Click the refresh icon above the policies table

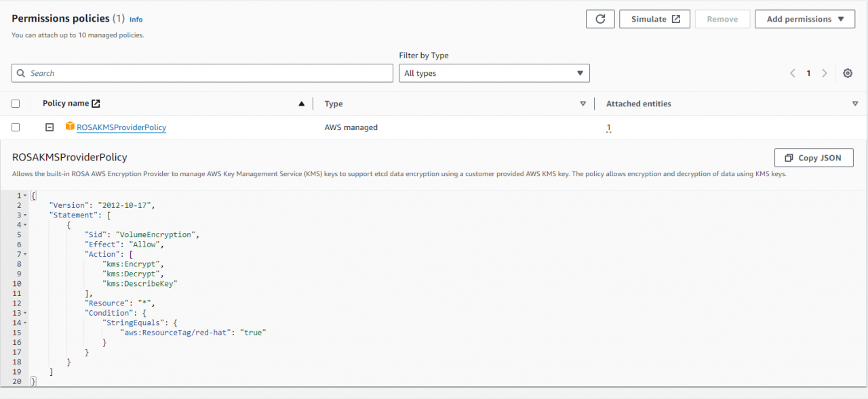point(599,19)
